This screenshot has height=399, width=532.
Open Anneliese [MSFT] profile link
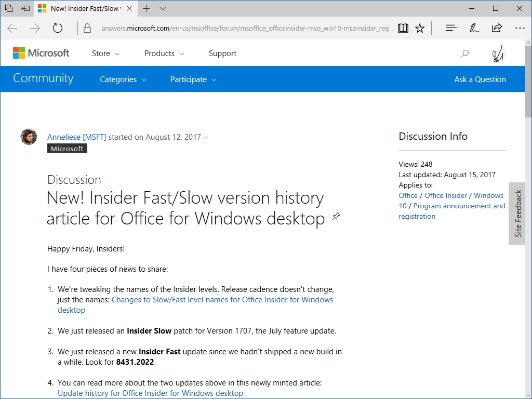click(x=77, y=137)
